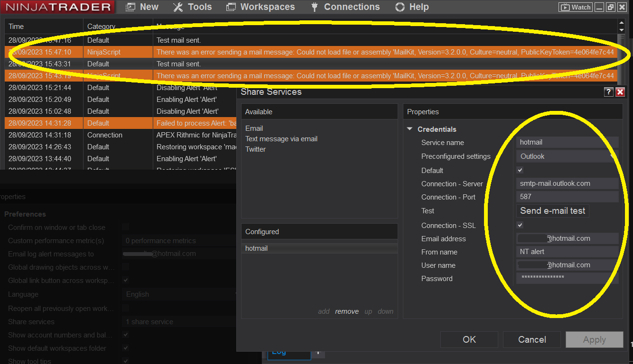The image size is (633, 364).
Task: Click the User name field
Action: pos(568,265)
